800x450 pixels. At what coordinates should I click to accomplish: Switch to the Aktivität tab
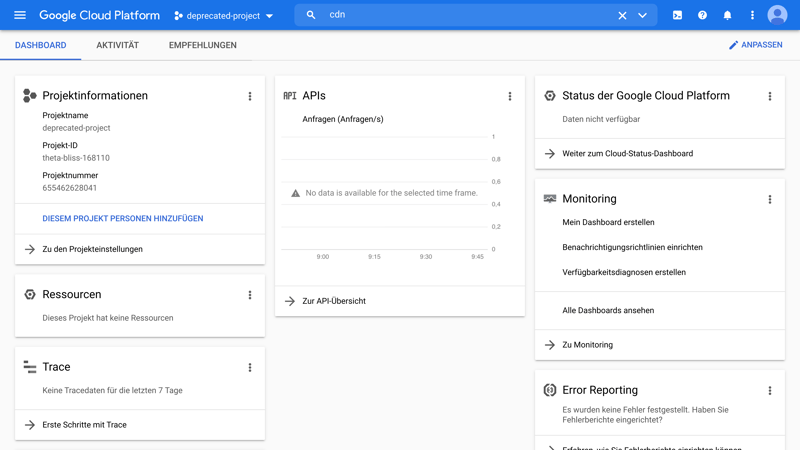117,45
